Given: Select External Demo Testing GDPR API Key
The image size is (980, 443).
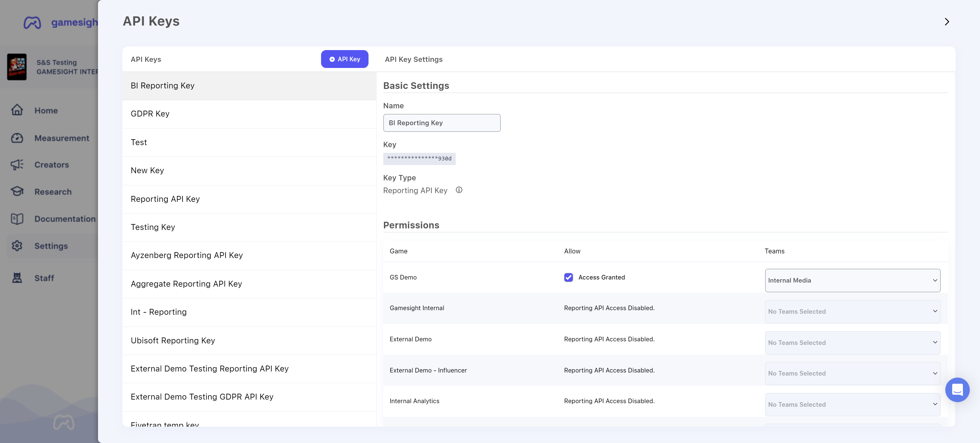Looking at the screenshot, I should pos(249,397).
